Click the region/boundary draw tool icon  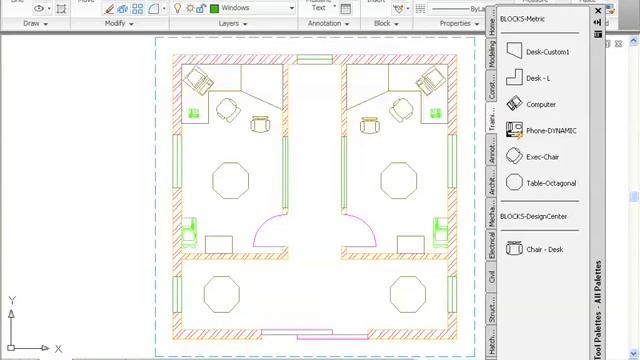click(61, 9)
